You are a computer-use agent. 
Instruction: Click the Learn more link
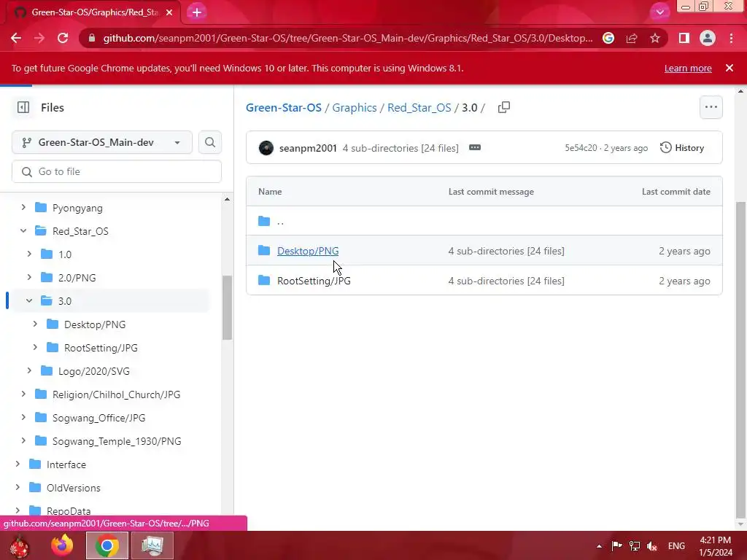[688, 68]
